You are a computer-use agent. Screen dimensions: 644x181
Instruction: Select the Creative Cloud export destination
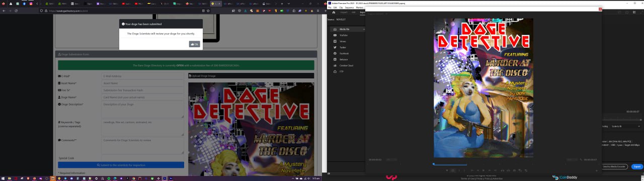click(346, 65)
